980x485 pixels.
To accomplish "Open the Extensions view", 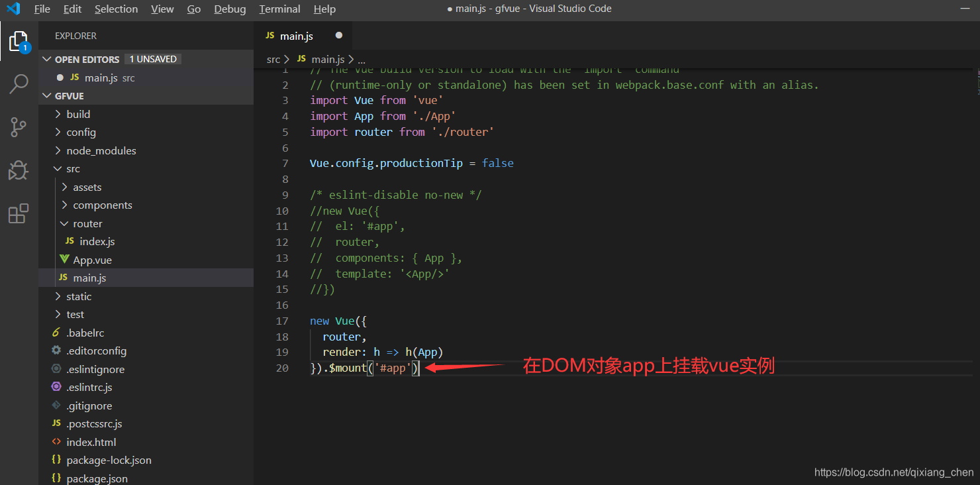I will [x=19, y=213].
